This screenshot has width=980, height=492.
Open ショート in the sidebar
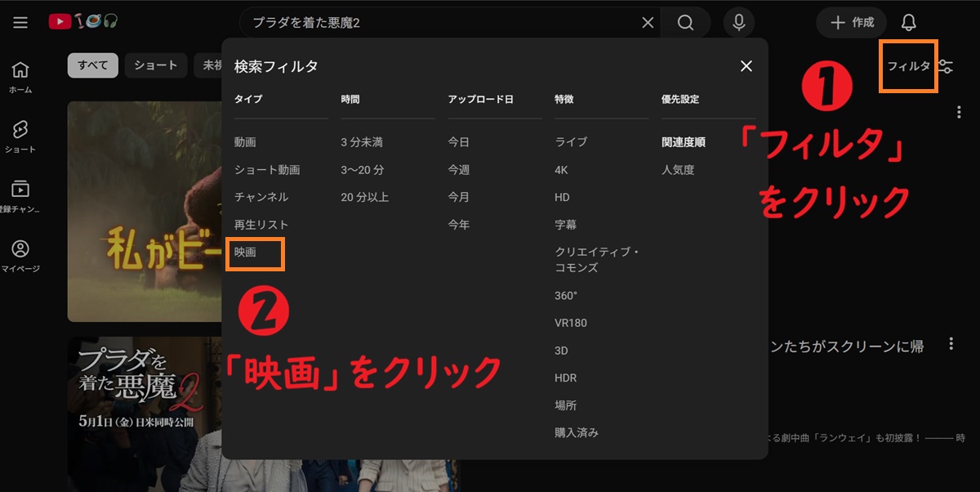click(x=20, y=138)
